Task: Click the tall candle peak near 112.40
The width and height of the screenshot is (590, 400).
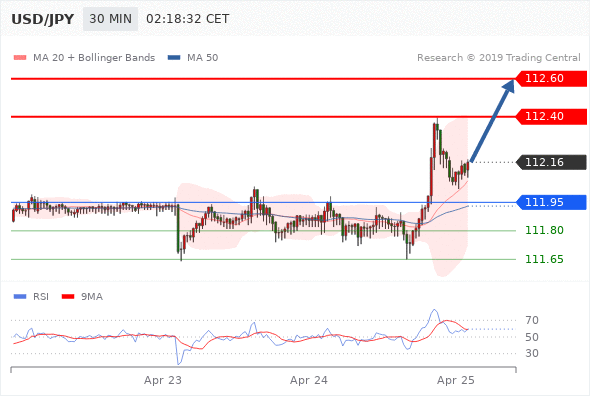Action: [x=436, y=128]
